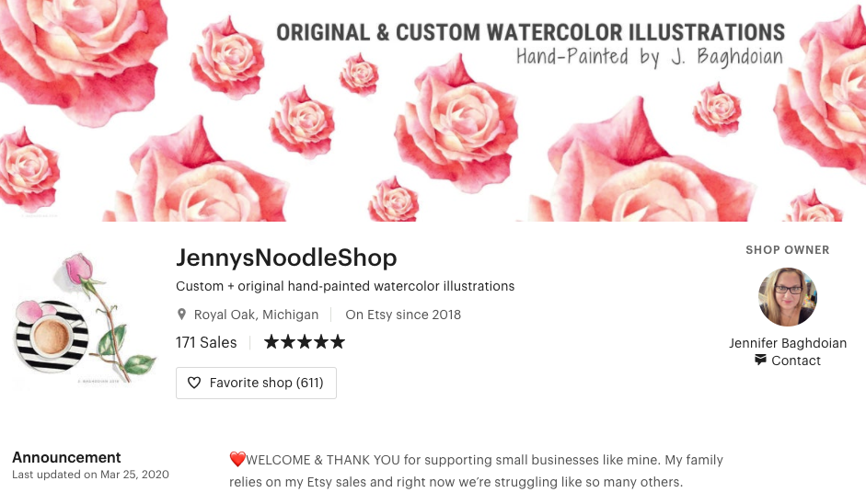Click the red heart emoji in announcement
866x504 pixels.
[x=237, y=459]
